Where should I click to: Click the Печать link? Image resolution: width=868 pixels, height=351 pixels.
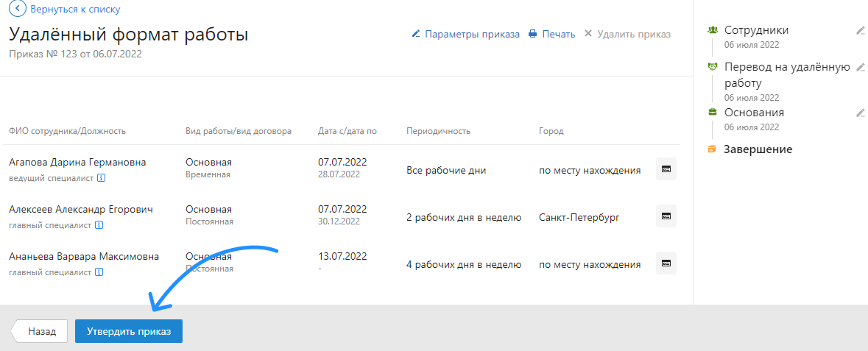point(559,34)
